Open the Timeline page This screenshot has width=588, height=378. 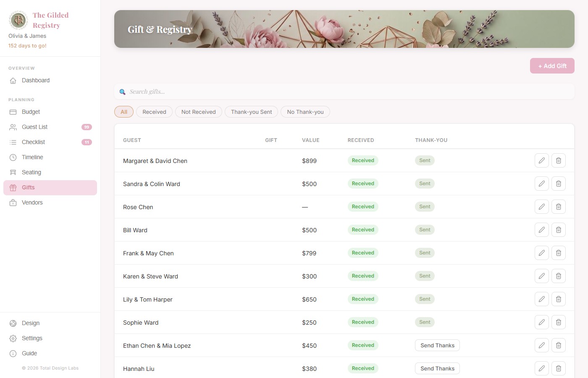50,157
